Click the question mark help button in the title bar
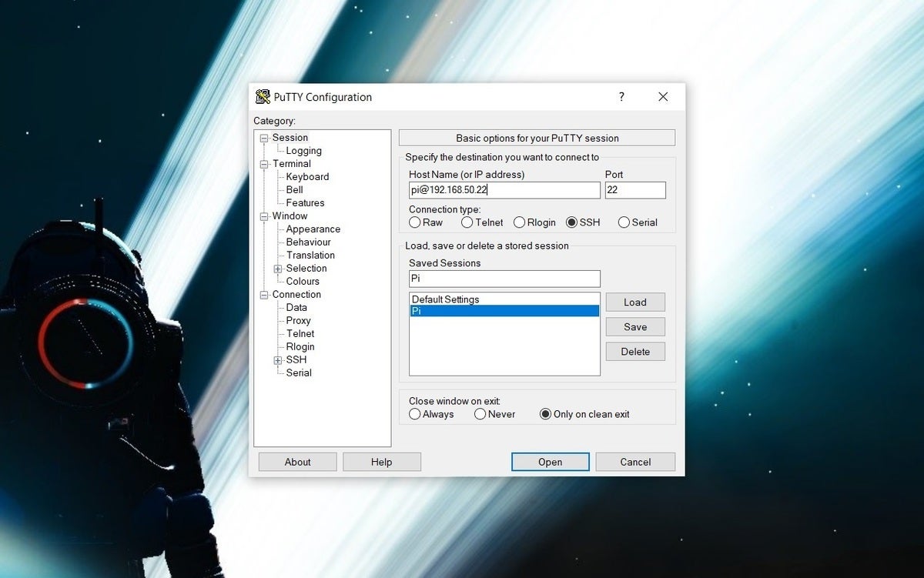This screenshot has width=924, height=578. (x=621, y=97)
